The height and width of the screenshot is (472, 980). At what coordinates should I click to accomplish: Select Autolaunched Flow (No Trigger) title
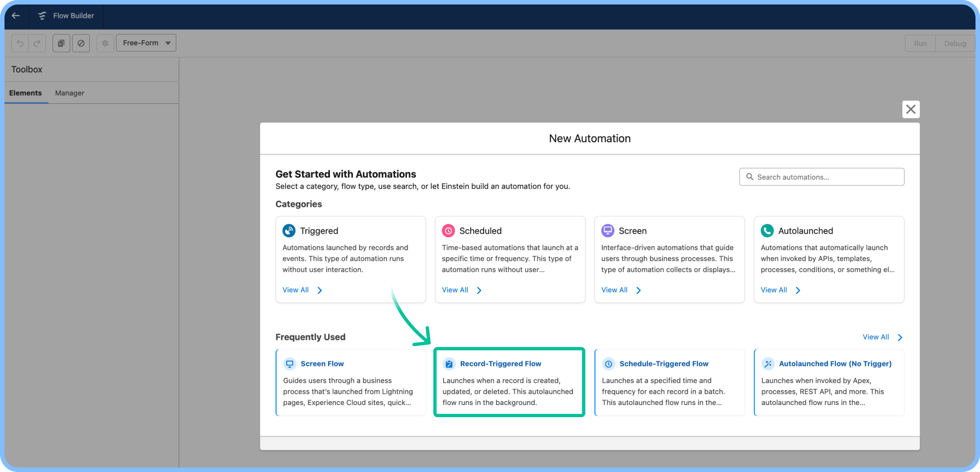tap(835, 364)
